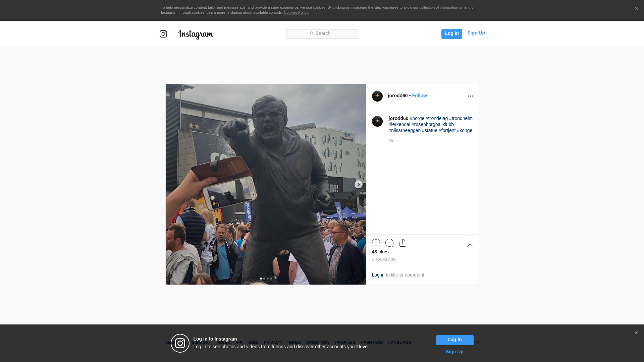Click the 3h caption timestamp
The image size is (644, 362).
[391, 141]
